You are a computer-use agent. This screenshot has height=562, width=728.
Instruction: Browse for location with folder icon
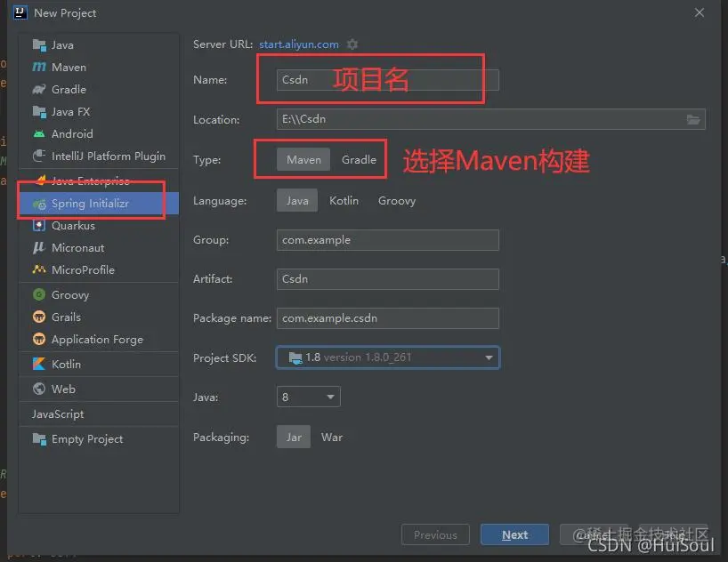[x=693, y=120]
